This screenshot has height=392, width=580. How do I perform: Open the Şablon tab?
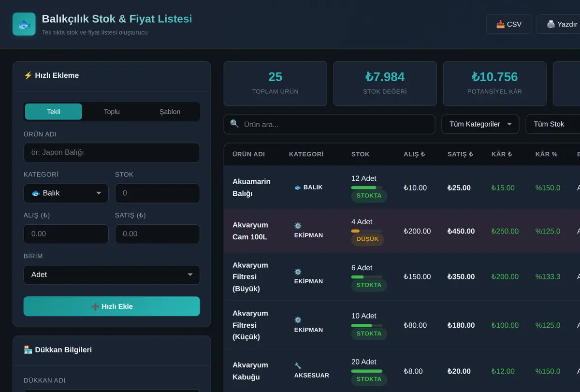coord(170,112)
